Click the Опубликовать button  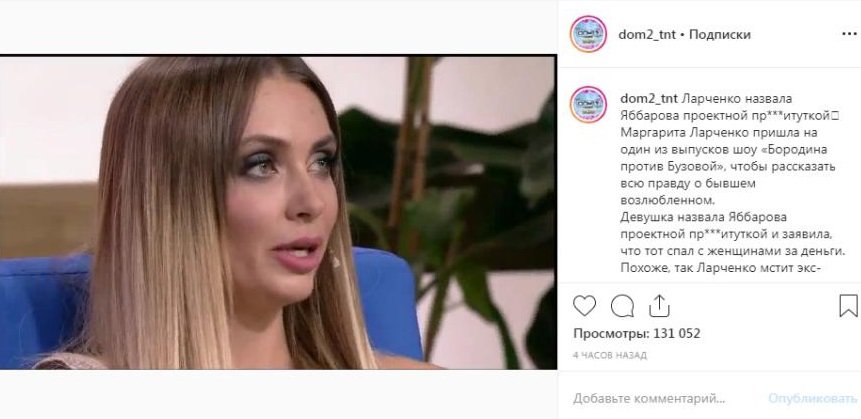812,398
